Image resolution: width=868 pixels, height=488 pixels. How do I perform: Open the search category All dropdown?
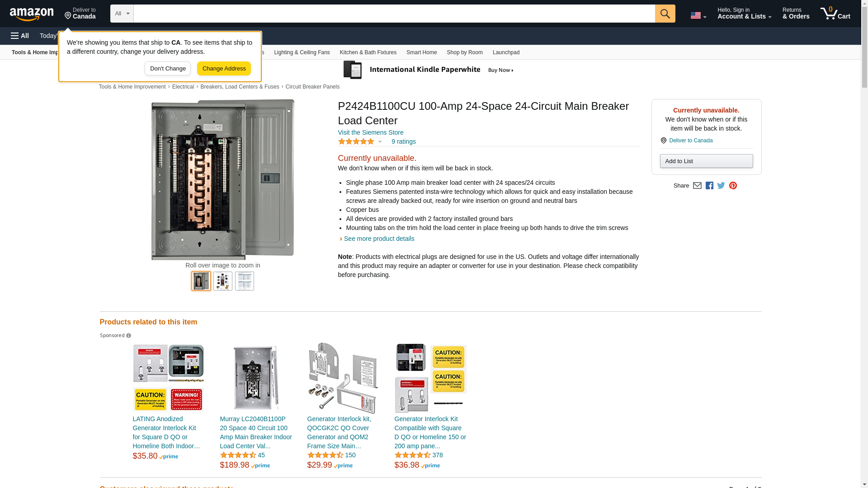[x=122, y=14]
